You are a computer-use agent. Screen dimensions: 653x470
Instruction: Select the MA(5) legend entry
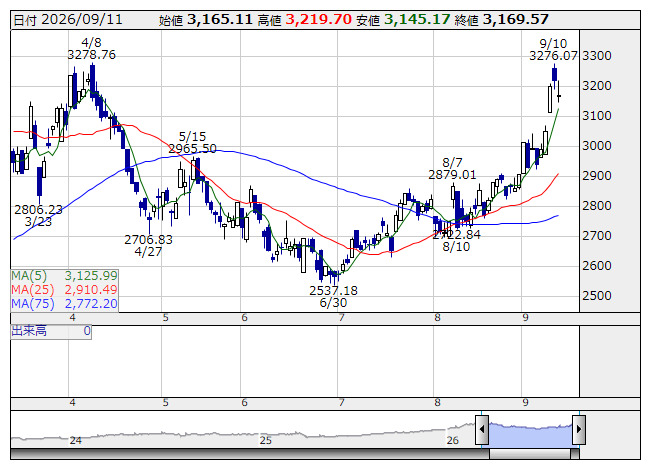pos(65,276)
